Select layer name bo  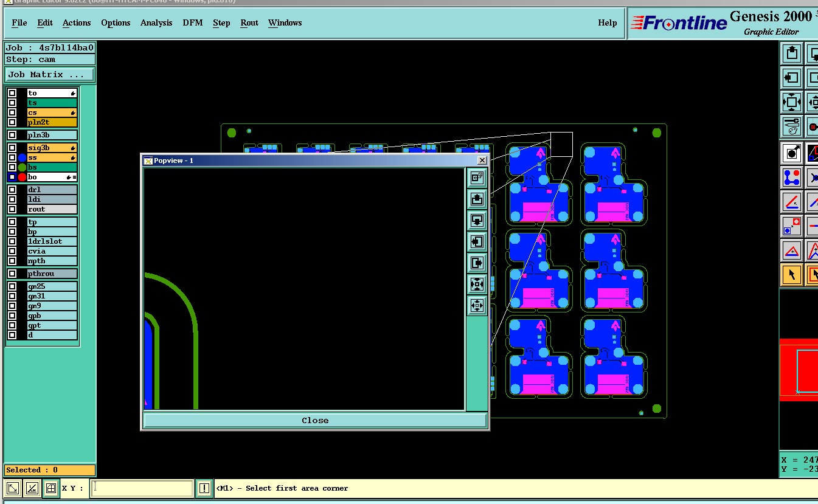click(x=52, y=177)
